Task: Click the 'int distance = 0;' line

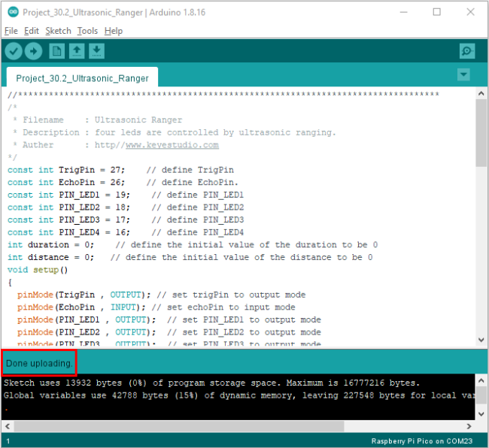Action: click(50, 257)
